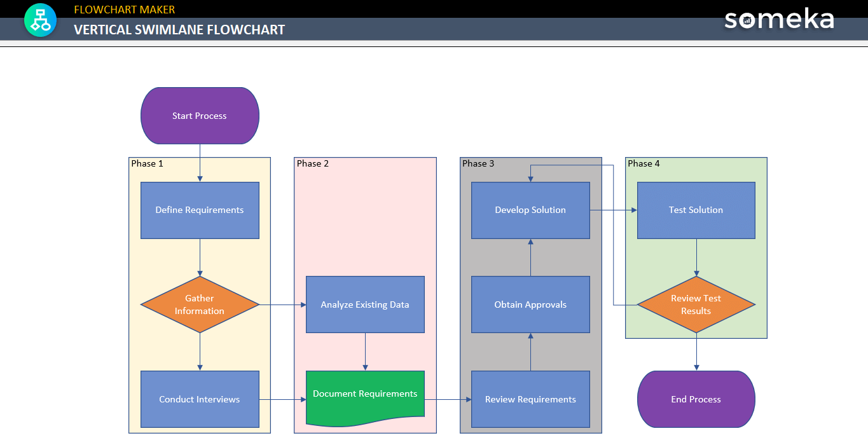Click the Develop Solution process box
Image resolution: width=868 pixels, height=445 pixels.
tap(530, 210)
